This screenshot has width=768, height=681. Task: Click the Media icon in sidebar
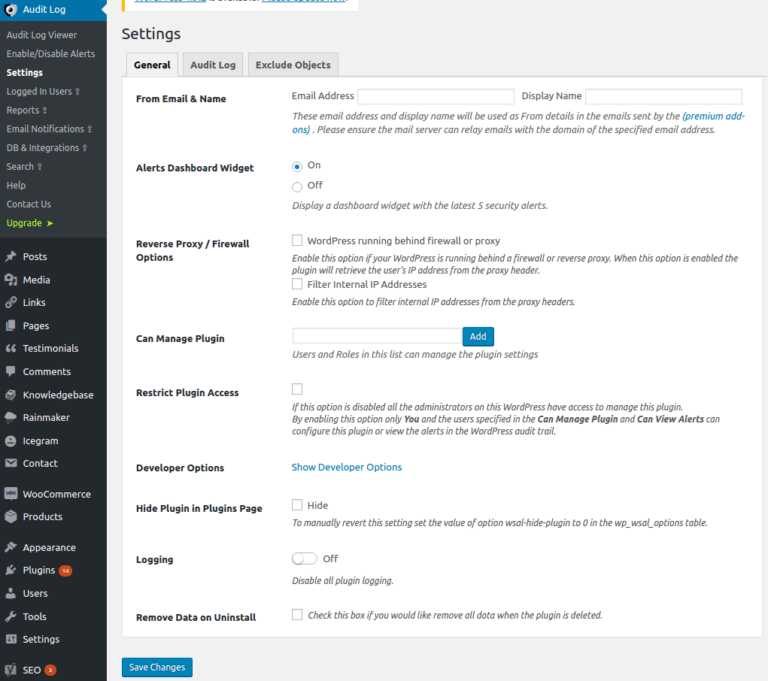[11, 280]
